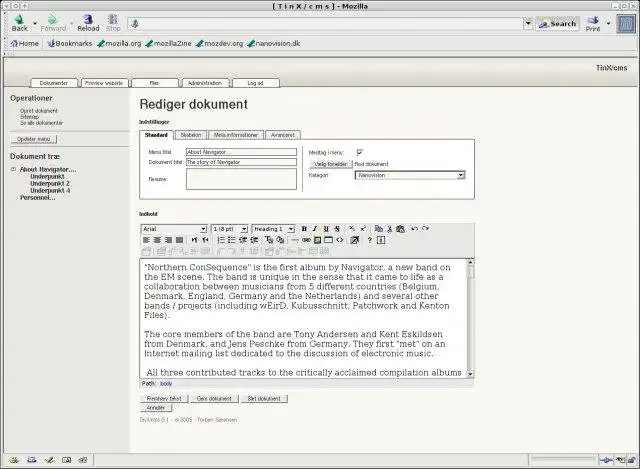The image size is (640, 469).
Task: Show About this editor info
Action: coord(381,240)
